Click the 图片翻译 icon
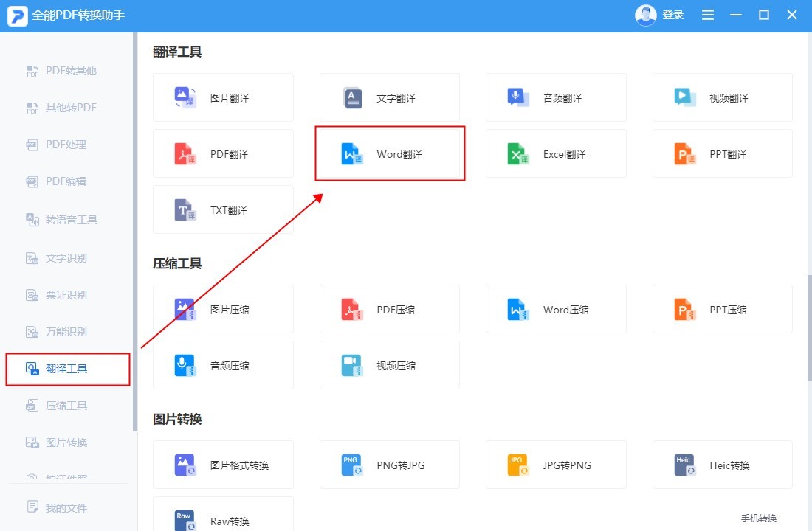812x531 pixels. 185,97
